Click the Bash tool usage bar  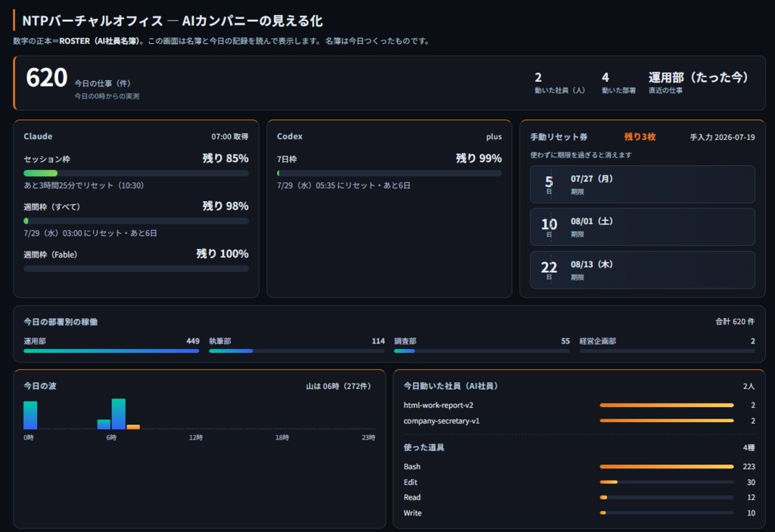(x=666, y=466)
